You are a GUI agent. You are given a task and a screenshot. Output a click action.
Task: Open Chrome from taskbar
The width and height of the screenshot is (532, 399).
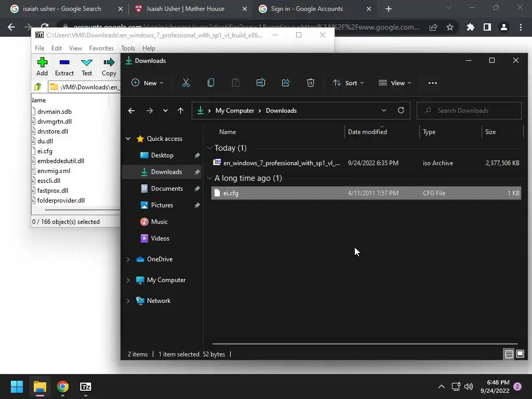63,387
